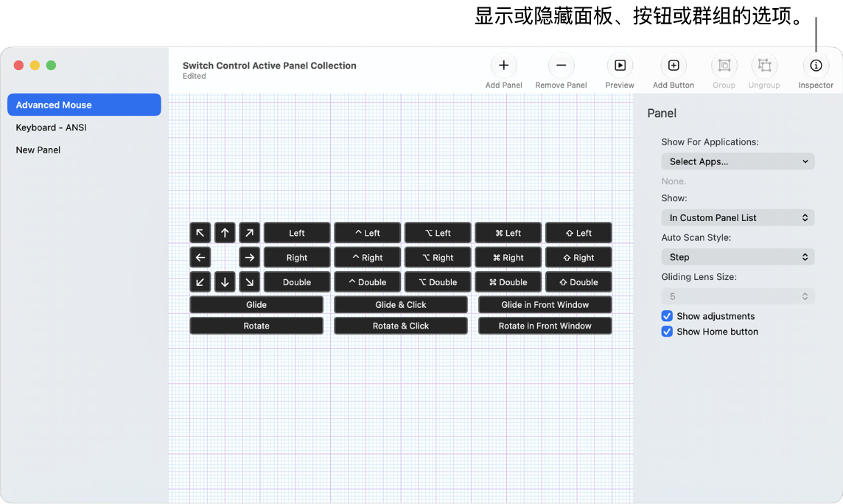Select the down-right arrow key in panel

pos(250,282)
